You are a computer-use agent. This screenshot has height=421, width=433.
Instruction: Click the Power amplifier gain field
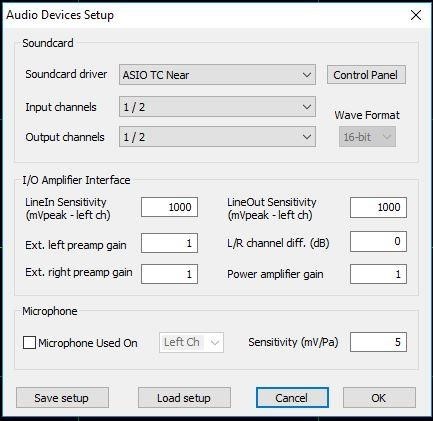point(378,274)
